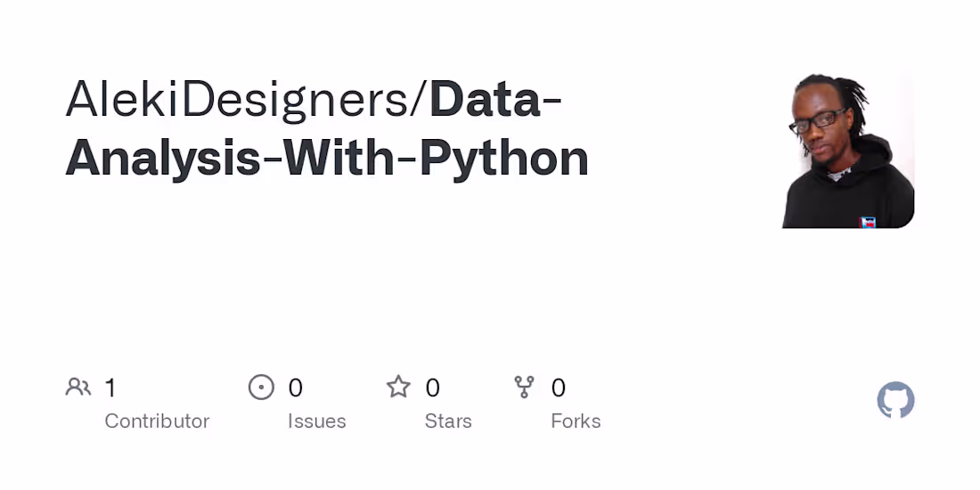Select the AlekiDesigners owner name
The image size is (980, 490).
click(241, 100)
